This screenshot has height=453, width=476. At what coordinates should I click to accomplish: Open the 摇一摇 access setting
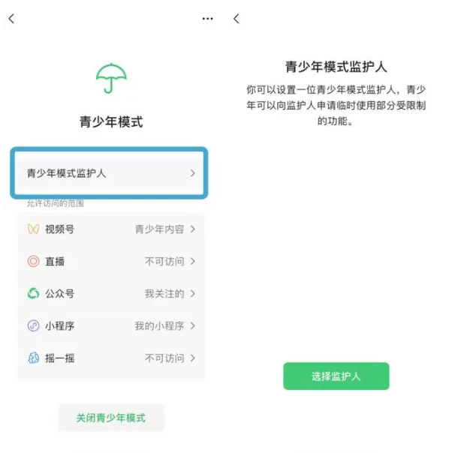click(111, 358)
